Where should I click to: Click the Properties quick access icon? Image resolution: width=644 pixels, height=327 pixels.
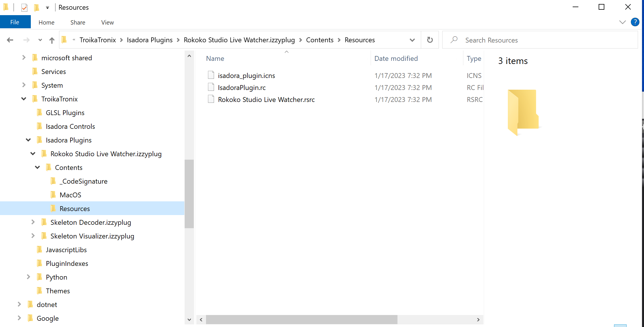pos(24,7)
